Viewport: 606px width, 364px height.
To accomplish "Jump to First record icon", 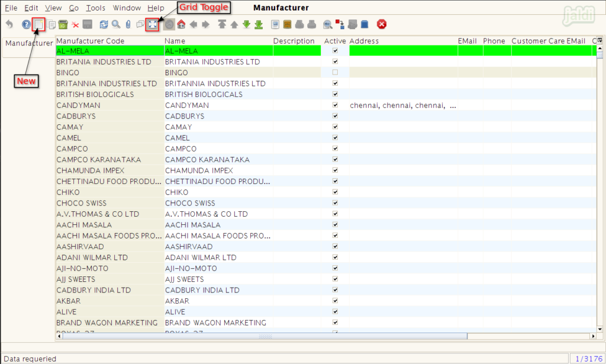I will tap(222, 24).
